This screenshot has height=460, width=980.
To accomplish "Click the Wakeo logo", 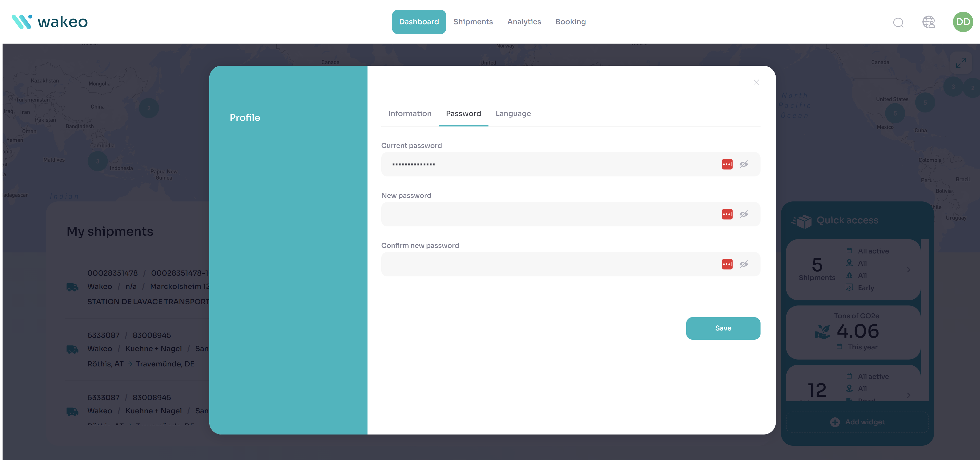I will coord(50,22).
